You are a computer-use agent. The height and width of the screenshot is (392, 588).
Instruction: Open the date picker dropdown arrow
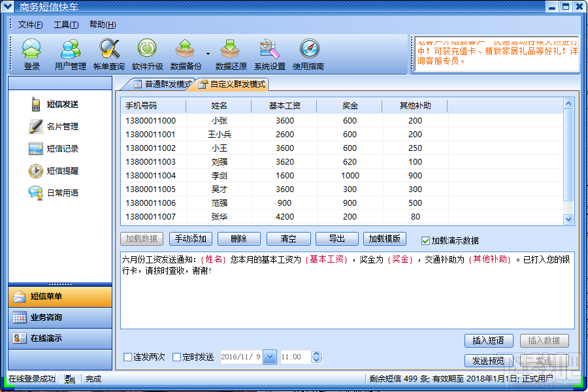tap(270, 357)
